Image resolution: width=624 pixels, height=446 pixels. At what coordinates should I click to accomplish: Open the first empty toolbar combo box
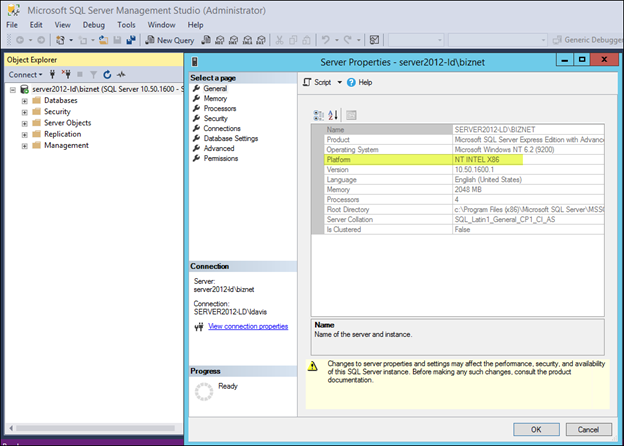click(x=416, y=40)
